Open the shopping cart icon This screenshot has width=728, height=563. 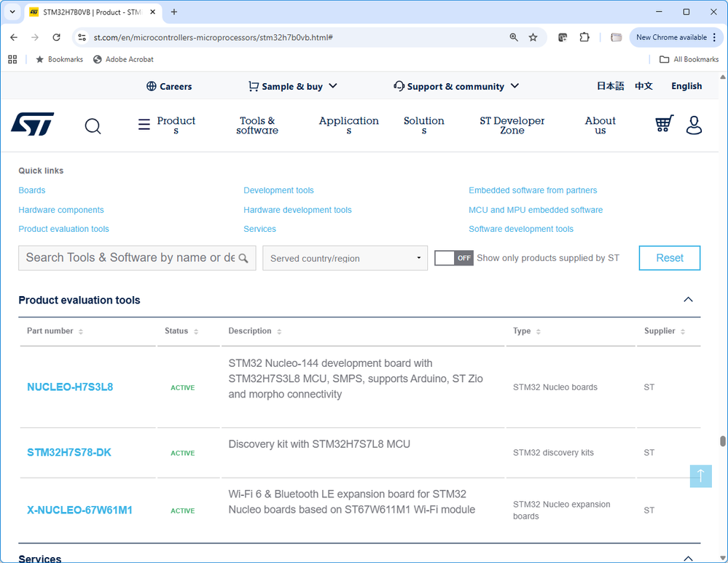[665, 124]
